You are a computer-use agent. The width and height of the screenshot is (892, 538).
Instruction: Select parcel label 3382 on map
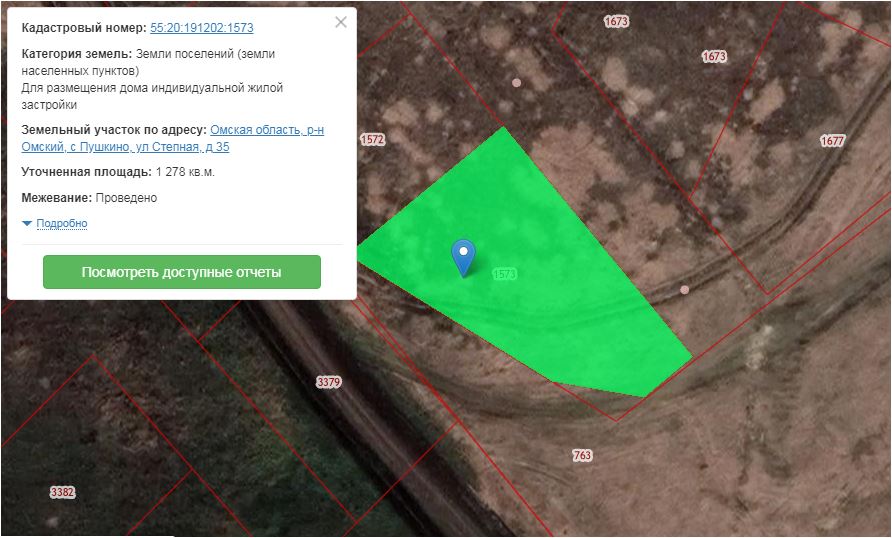click(x=62, y=492)
